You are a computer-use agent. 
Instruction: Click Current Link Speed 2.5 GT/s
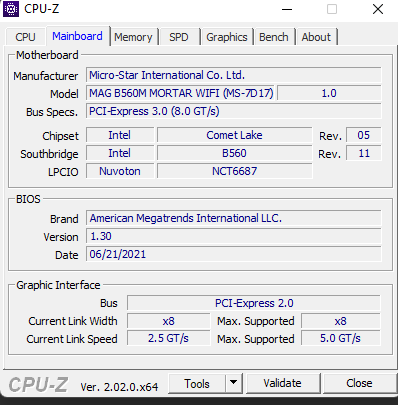coord(169,338)
